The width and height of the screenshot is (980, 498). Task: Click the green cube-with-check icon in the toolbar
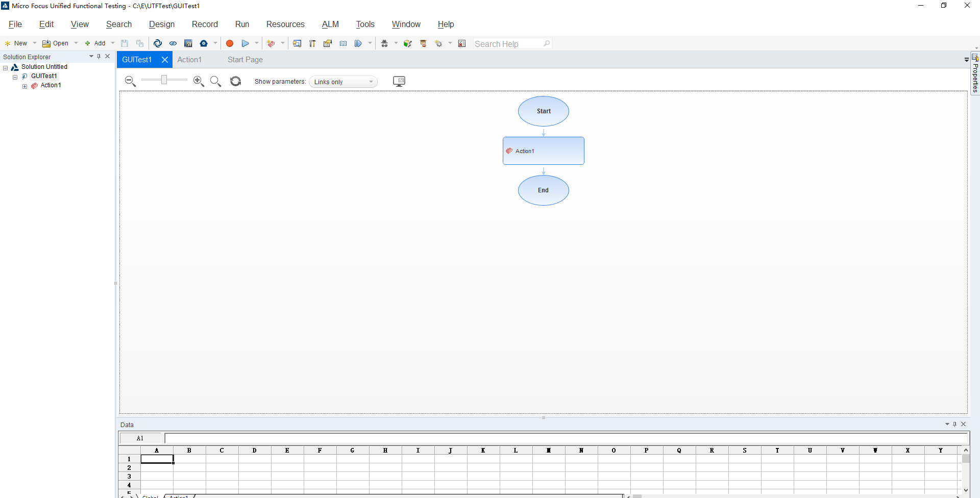[407, 43]
